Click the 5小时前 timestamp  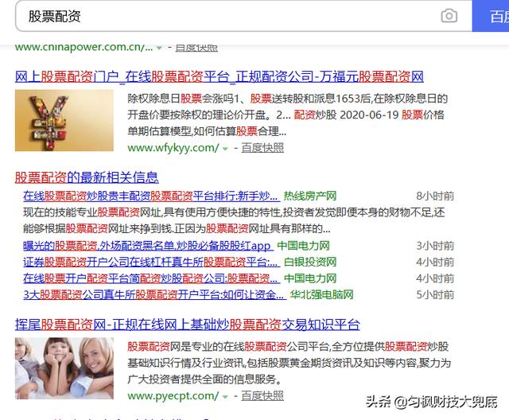point(435,294)
